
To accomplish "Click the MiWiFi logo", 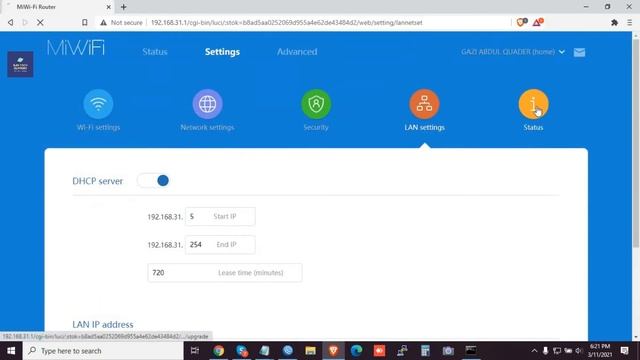I will [76, 48].
